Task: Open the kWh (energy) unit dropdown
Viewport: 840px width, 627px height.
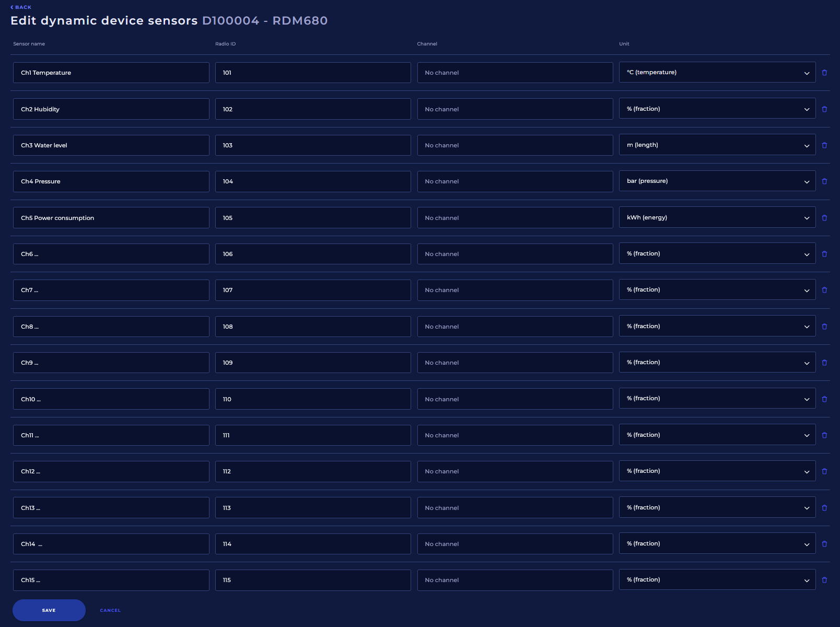Action: 717,218
